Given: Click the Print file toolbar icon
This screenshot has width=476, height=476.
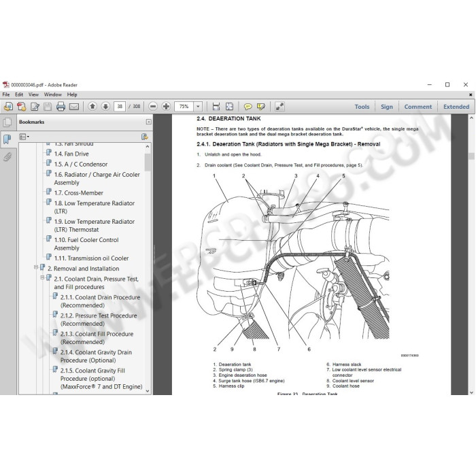Looking at the screenshot, I should (x=61, y=107).
